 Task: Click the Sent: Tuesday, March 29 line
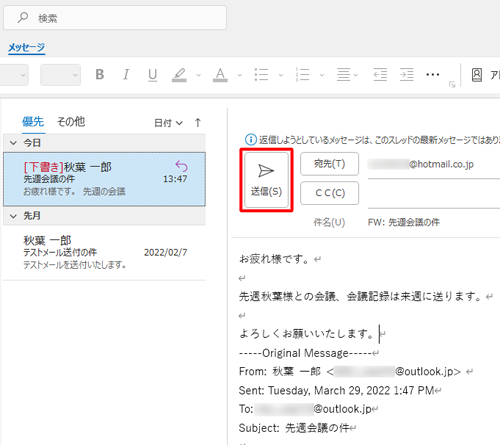coord(336,390)
